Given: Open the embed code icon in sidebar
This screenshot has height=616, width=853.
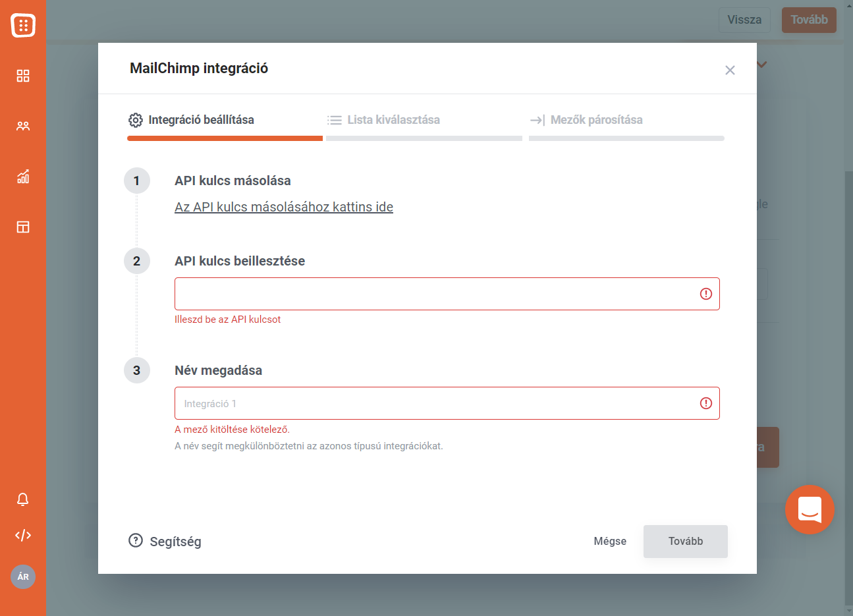Looking at the screenshot, I should [x=23, y=535].
